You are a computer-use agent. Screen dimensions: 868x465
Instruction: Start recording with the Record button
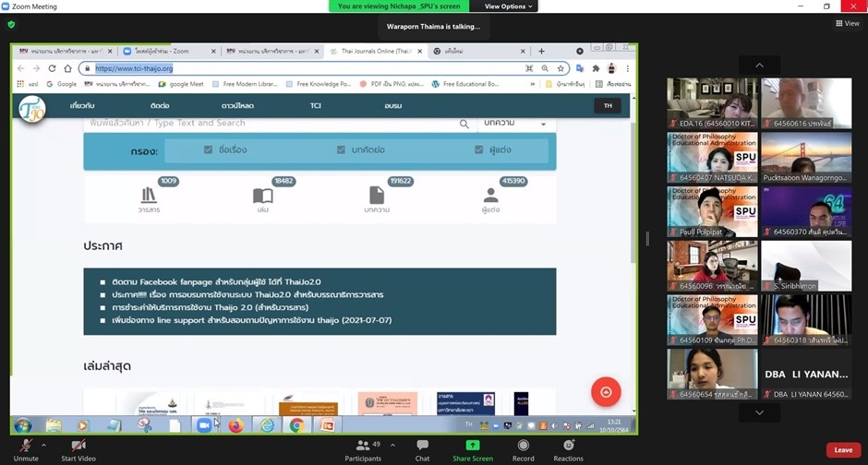coord(524,450)
